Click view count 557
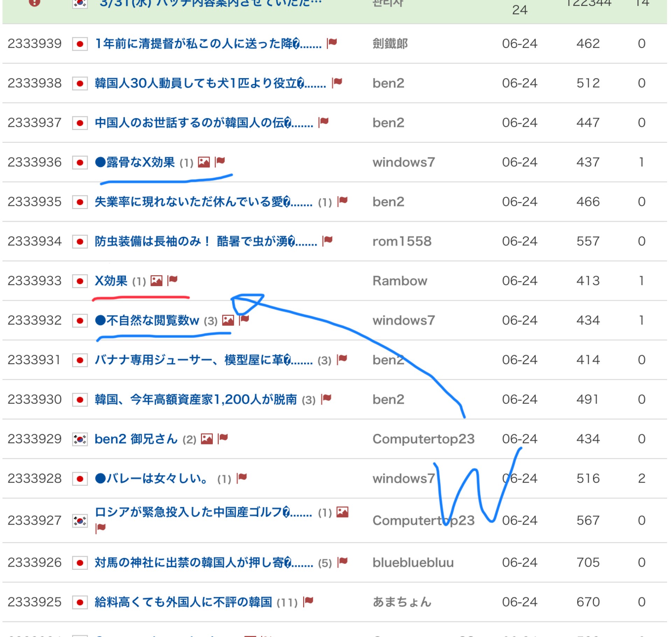 coord(588,242)
